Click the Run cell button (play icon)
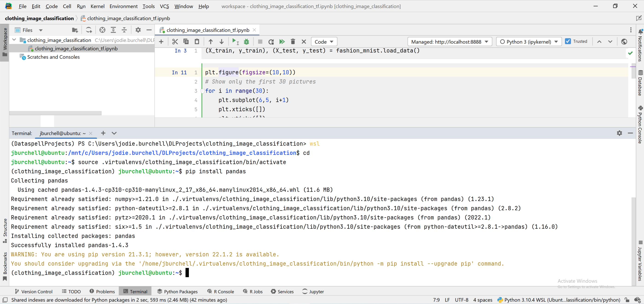 tap(235, 41)
